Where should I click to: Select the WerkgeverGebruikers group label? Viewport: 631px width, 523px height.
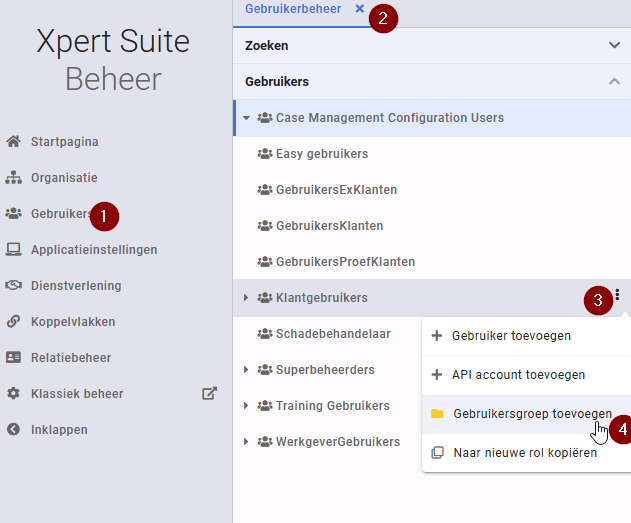(338, 442)
